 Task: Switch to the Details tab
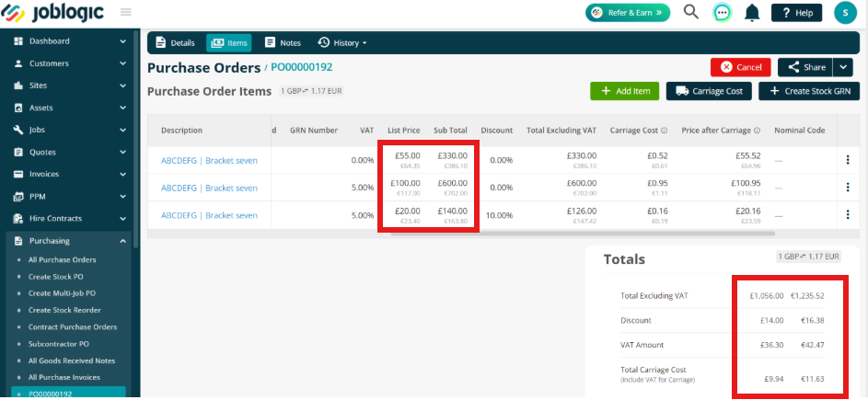point(175,42)
